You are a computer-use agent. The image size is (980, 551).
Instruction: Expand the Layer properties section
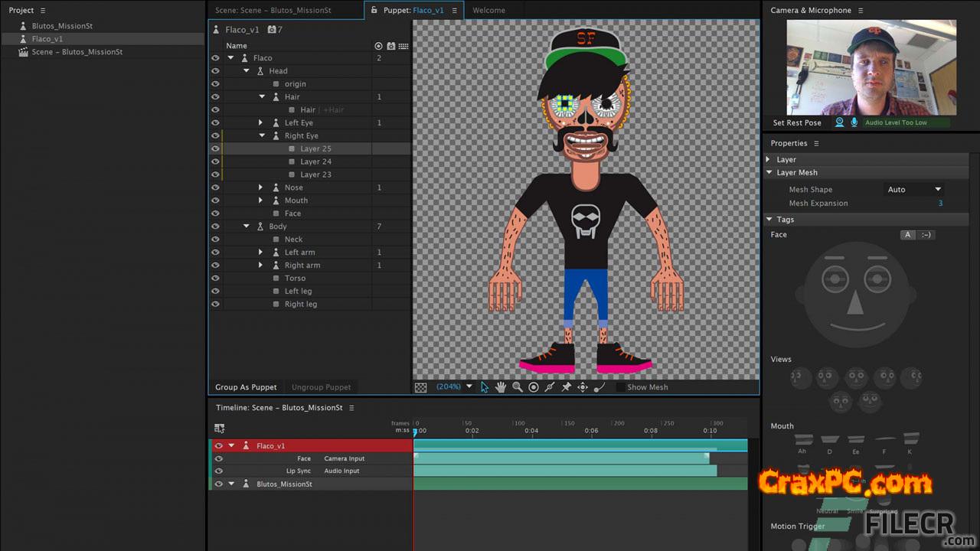coord(769,160)
